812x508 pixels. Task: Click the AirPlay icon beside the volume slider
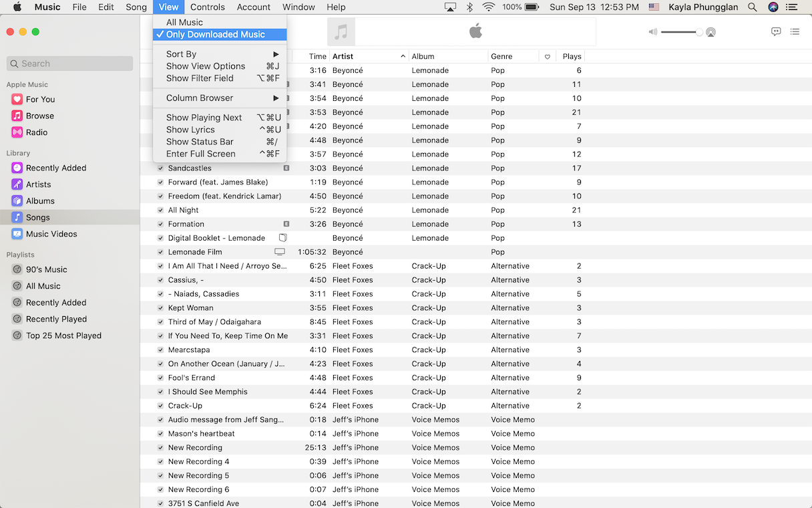[x=709, y=31]
